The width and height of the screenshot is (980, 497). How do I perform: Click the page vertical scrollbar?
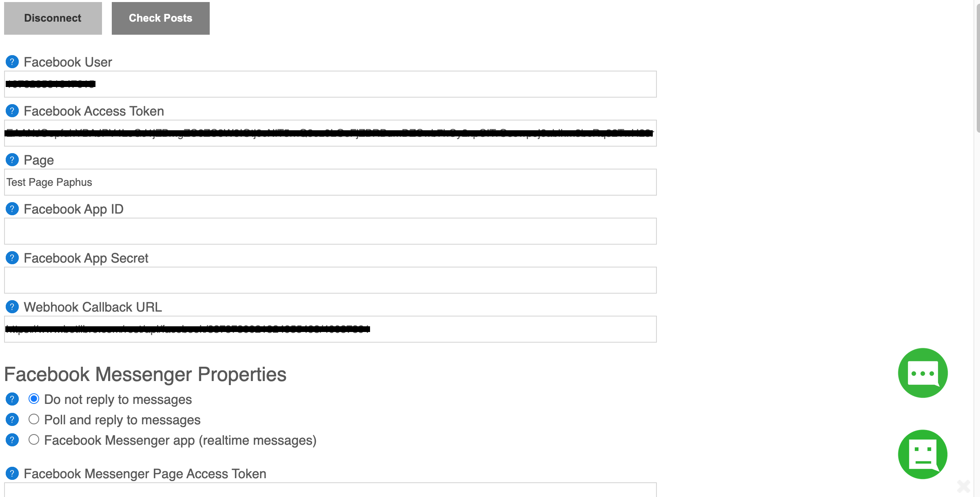click(x=978, y=65)
